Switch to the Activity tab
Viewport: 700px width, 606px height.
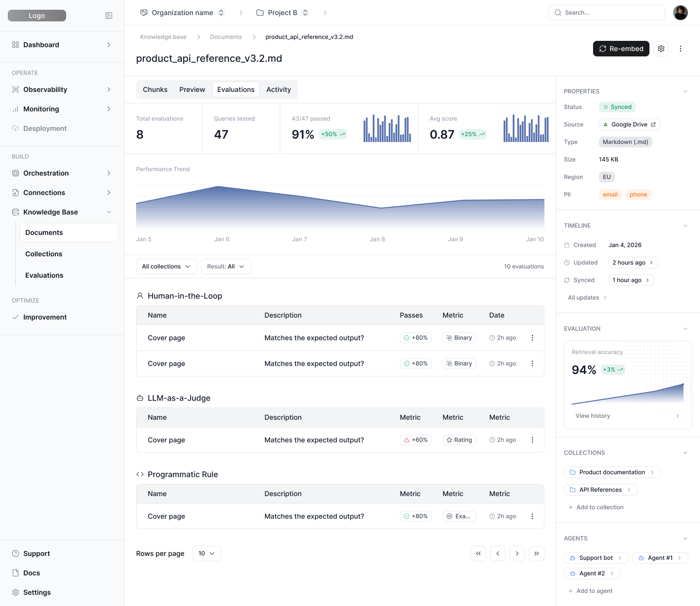pos(279,89)
